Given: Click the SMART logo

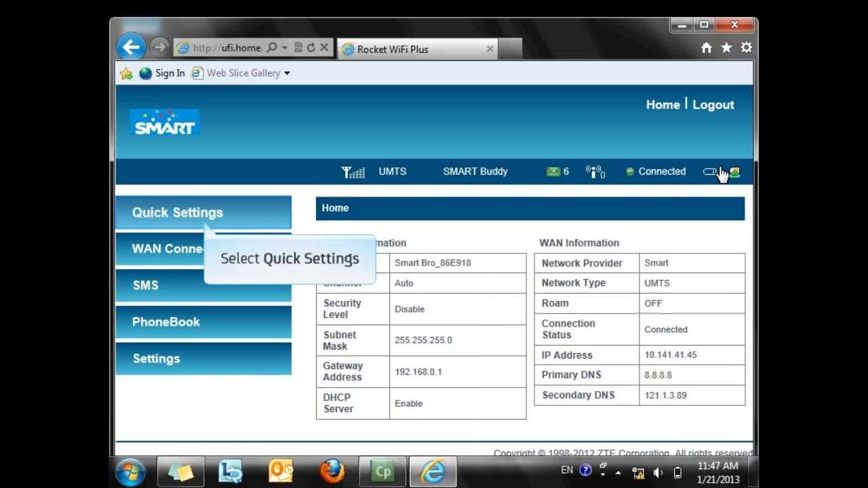Looking at the screenshot, I should (164, 123).
